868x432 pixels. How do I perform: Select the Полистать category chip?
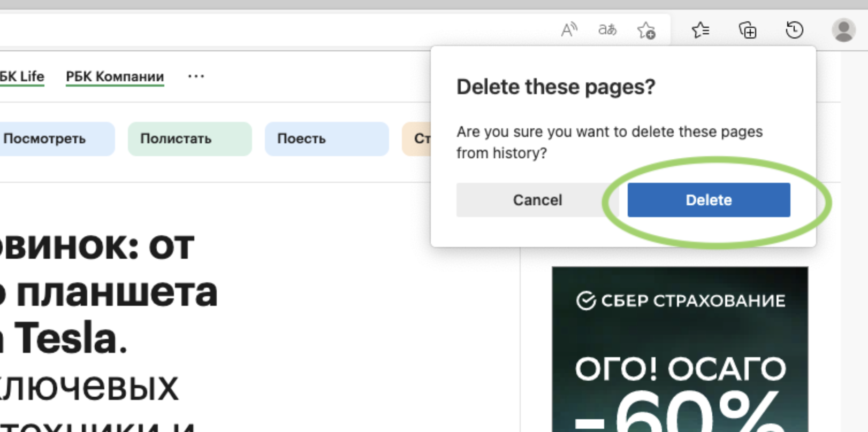coord(189,139)
